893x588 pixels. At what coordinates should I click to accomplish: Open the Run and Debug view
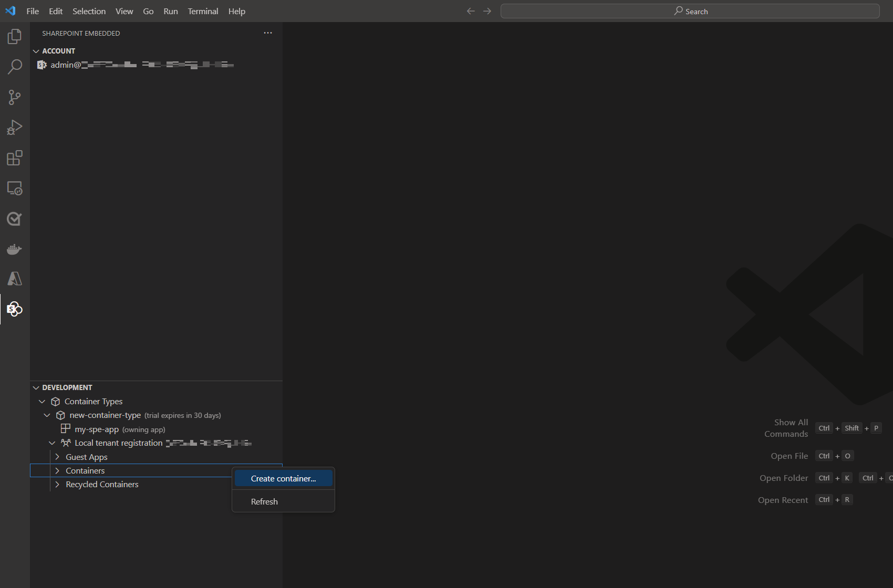tap(14, 127)
